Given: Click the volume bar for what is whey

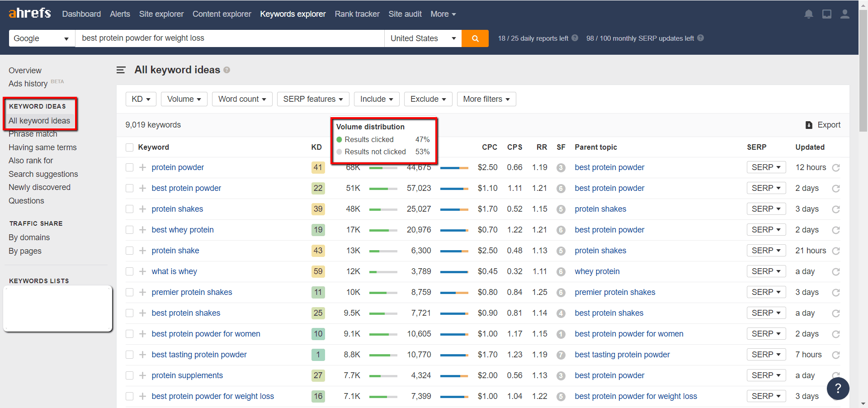Looking at the screenshot, I should [383, 272].
